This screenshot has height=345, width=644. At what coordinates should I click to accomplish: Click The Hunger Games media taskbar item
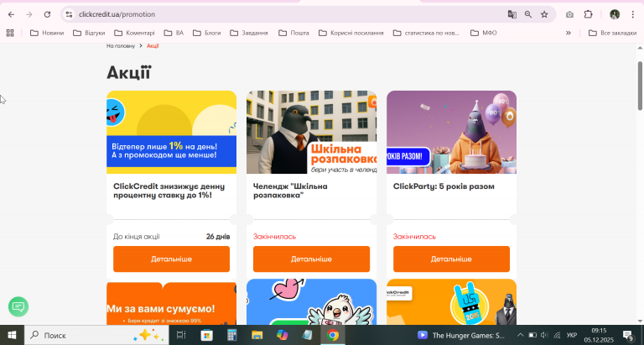pyautogui.click(x=462, y=335)
